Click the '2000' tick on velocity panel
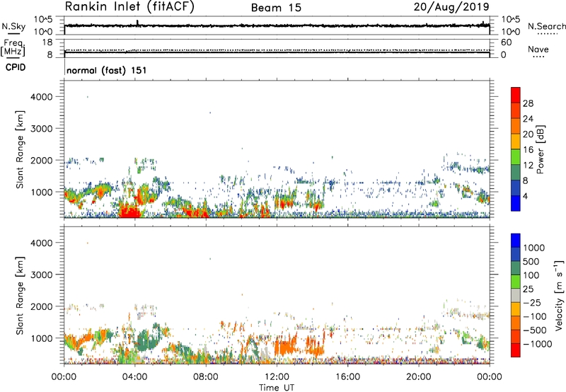Screen dimensions: 566x392 (x=42, y=306)
